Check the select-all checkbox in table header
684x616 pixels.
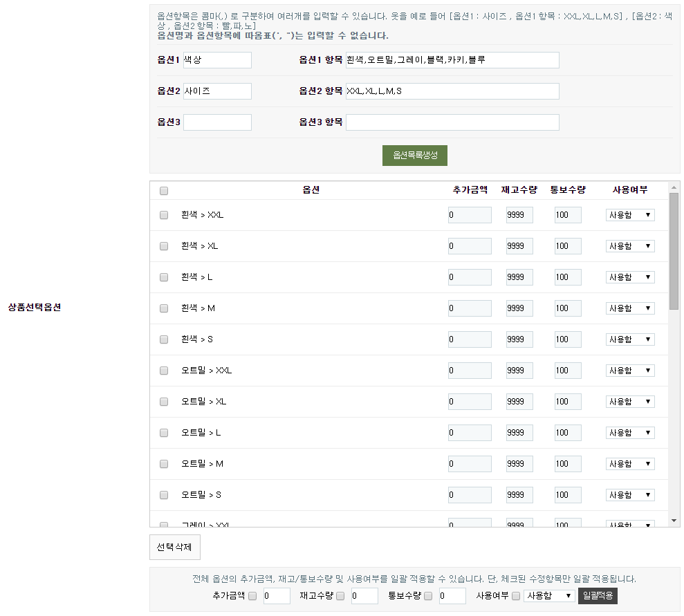tap(164, 191)
